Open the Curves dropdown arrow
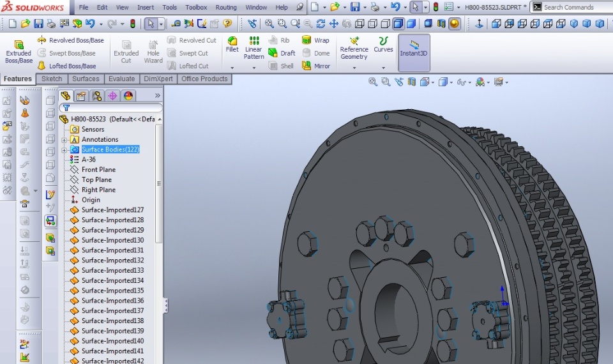Screen dimensions: 613x364 click(383, 68)
